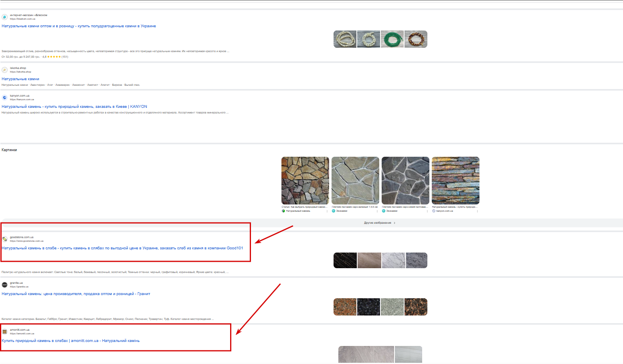Image resolution: width=623 pixels, height=364 pixels.
Task: Click the https://amonitt.com.ua URL text
Action: (x=22, y=334)
